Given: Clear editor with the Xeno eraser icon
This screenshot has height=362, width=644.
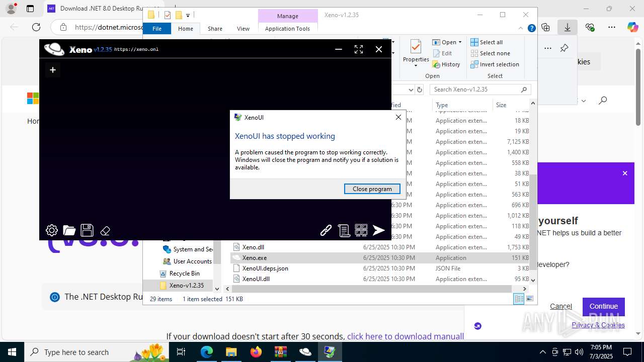Looking at the screenshot, I should (105, 231).
